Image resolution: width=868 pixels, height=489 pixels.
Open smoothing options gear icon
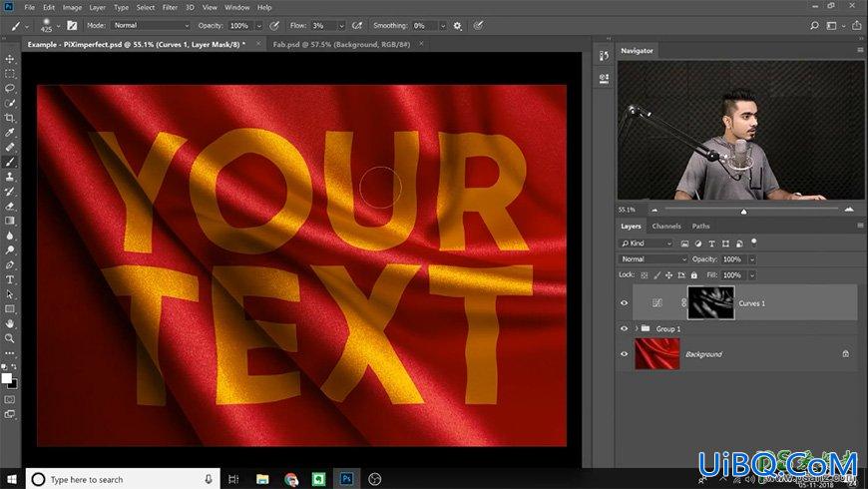457,26
